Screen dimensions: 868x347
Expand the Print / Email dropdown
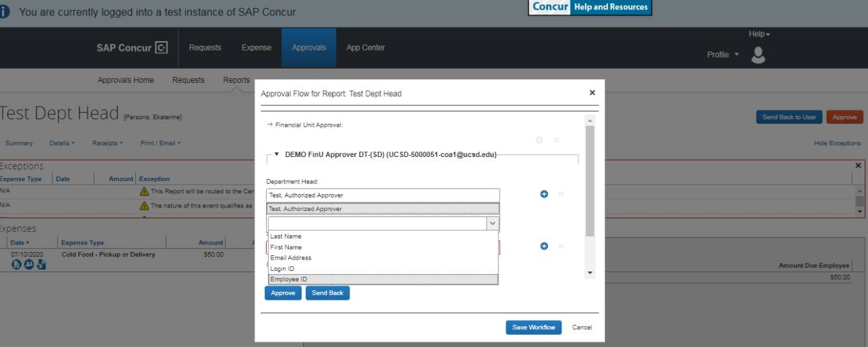(x=160, y=143)
